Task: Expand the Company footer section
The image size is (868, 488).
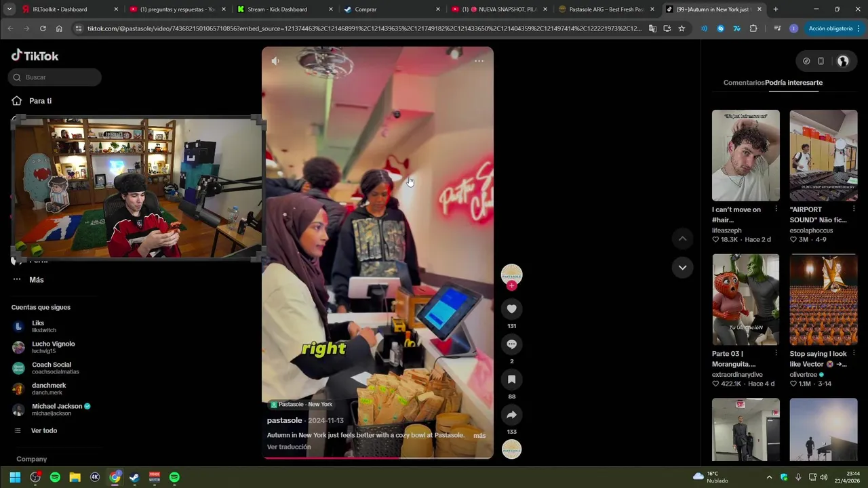Action: 31,459
